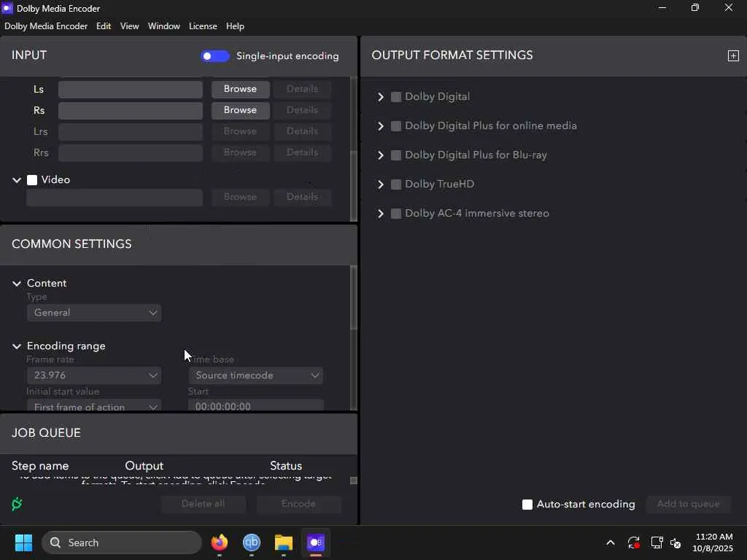Enable Auto-start encoding checkbox
The image size is (747, 560).
(x=527, y=505)
